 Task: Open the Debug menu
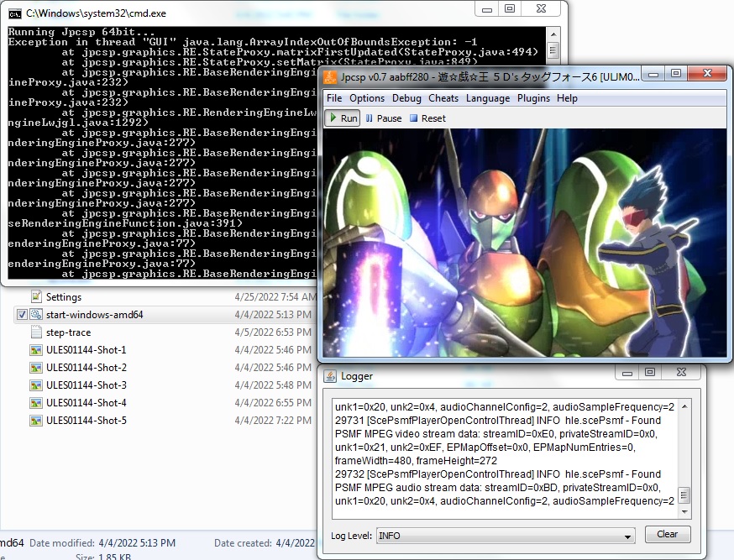(406, 98)
